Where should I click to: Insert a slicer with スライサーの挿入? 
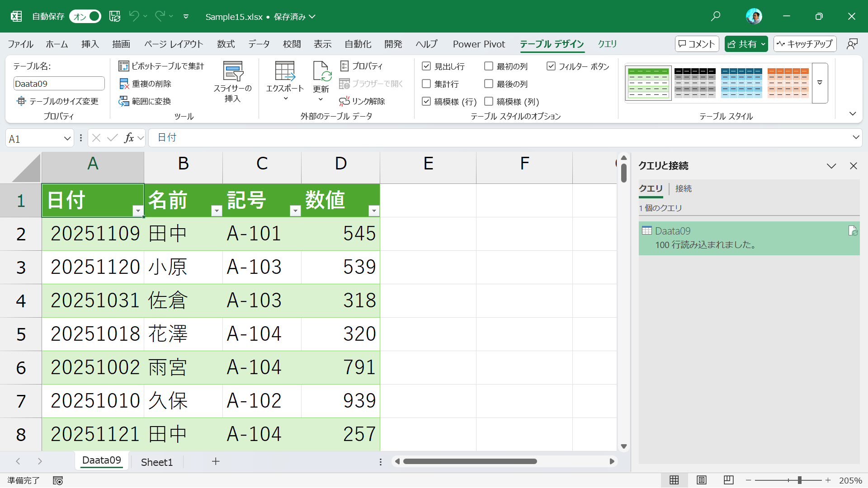click(x=232, y=81)
